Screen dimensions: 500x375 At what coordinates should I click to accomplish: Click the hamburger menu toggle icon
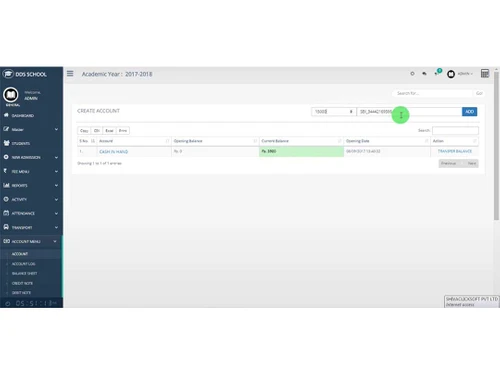[x=70, y=73]
